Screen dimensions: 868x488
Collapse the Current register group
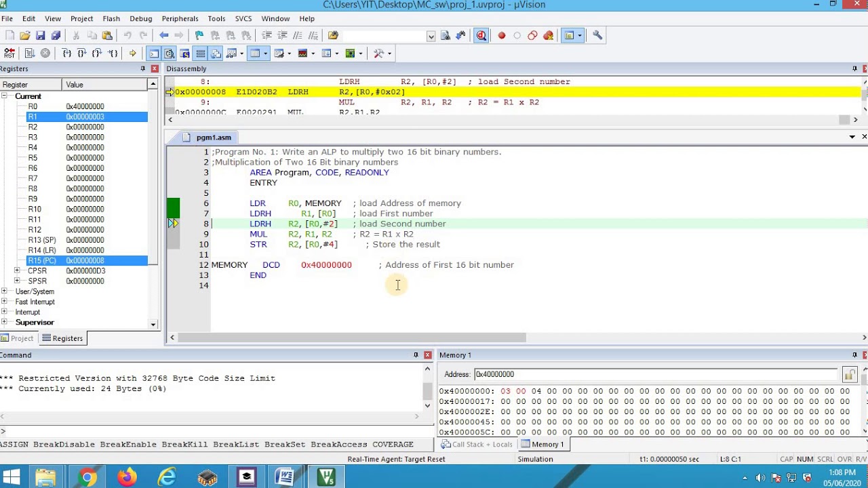click(4, 96)
